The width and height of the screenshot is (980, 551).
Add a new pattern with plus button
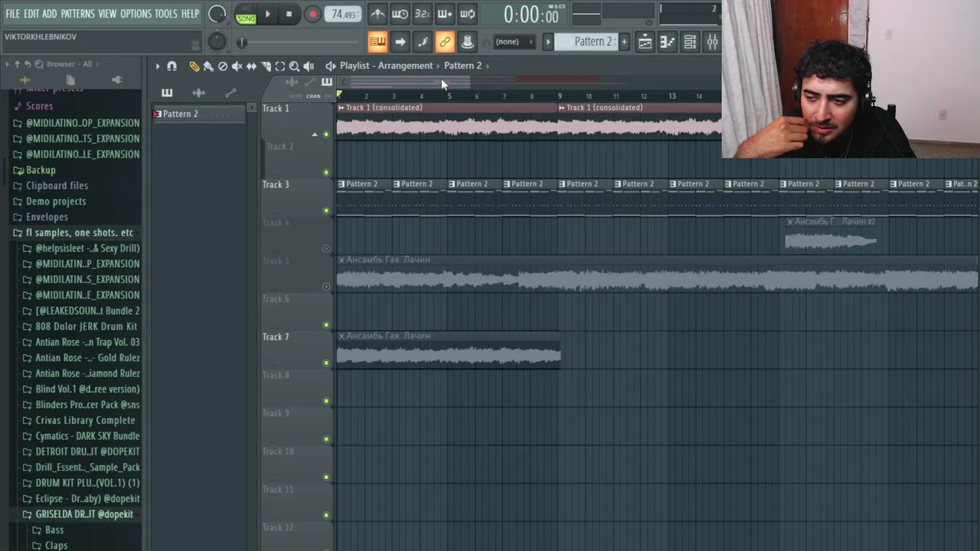coord(624,41)
